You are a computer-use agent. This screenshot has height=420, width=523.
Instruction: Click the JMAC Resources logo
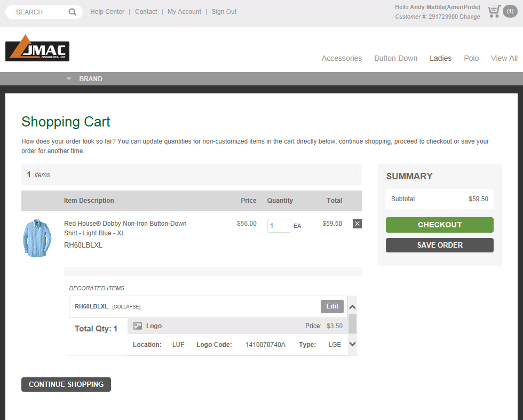point(37,49)
